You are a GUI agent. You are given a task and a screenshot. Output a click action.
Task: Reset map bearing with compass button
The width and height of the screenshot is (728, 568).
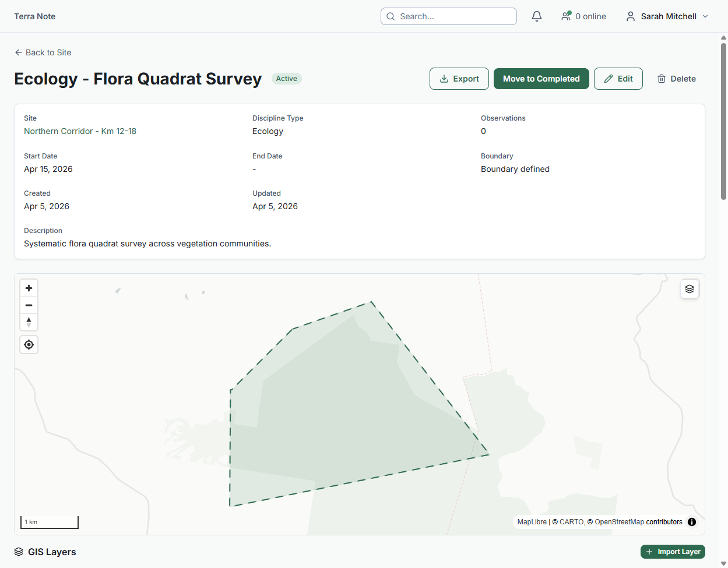tap(29, 322)
